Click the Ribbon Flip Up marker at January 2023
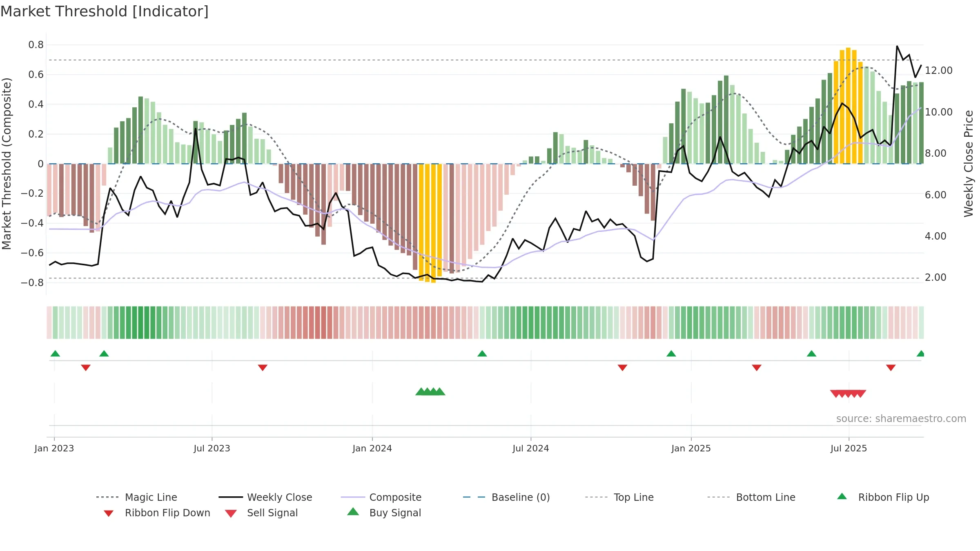This screenshot has width=980, height=551. coord(55,353)
